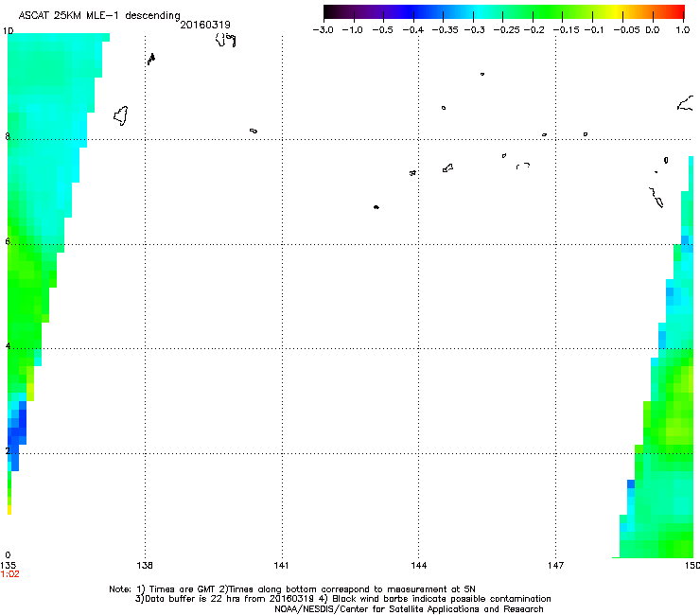Click the red end of the colorbar

(677, 12)
